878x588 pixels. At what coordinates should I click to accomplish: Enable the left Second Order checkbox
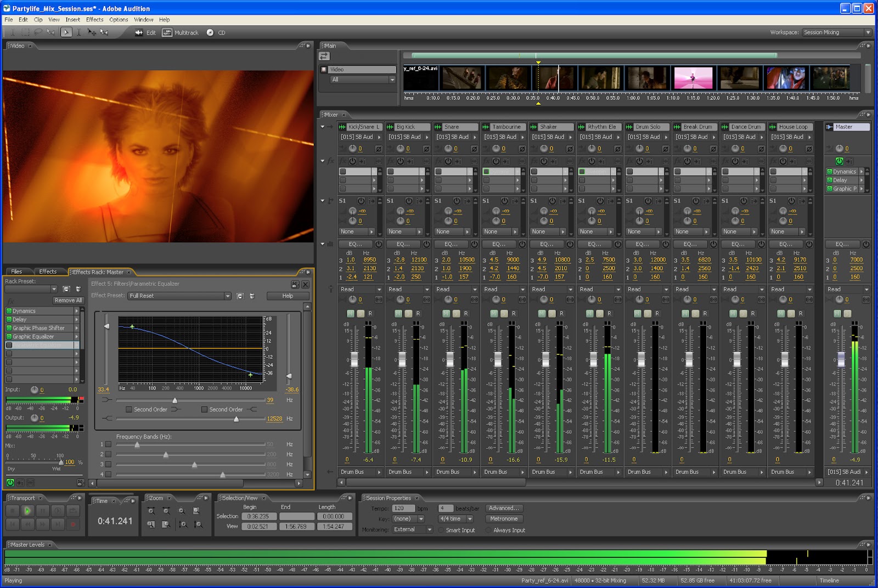click(x=129, y=409)
